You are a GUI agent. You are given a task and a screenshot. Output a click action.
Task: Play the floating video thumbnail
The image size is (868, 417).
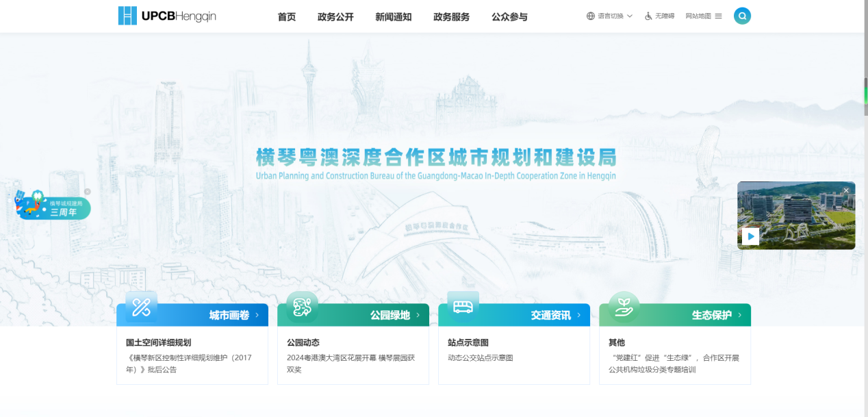click(x=750, y=236)
